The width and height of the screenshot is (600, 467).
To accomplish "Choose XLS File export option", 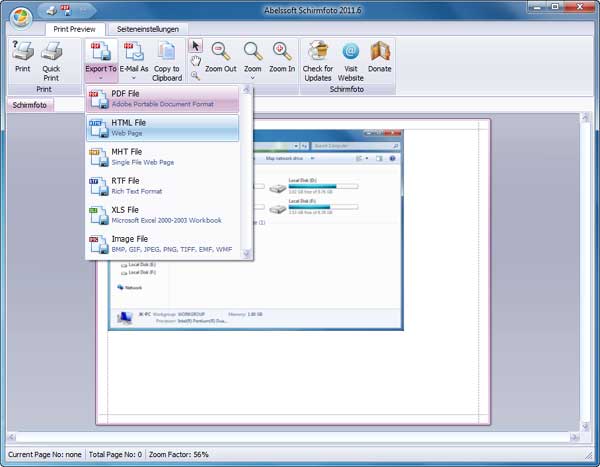I will 163,215.
